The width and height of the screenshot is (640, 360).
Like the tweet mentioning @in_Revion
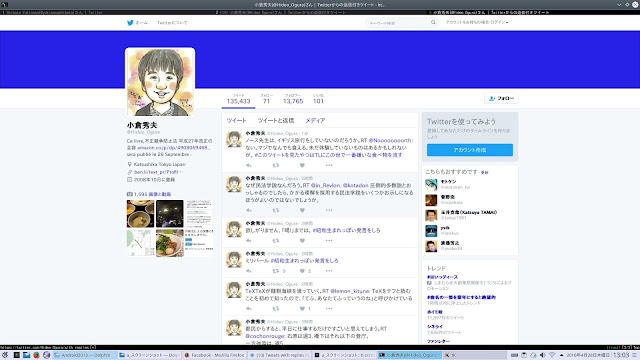[302, 210]
